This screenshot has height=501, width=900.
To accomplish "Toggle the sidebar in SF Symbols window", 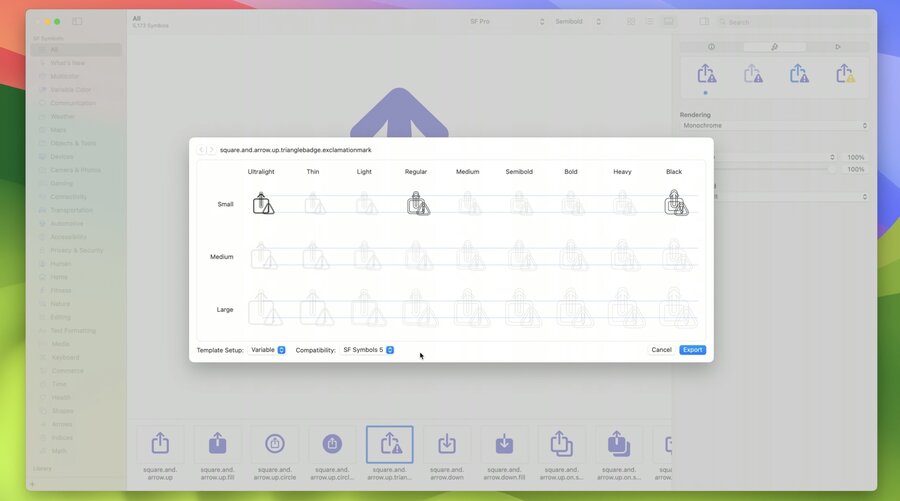I will coord(77,21).
